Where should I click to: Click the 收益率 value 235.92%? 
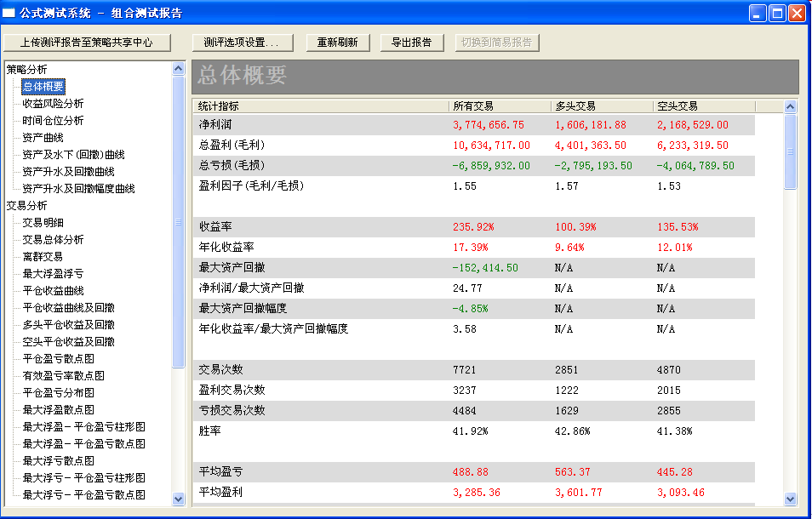[473, 226]
